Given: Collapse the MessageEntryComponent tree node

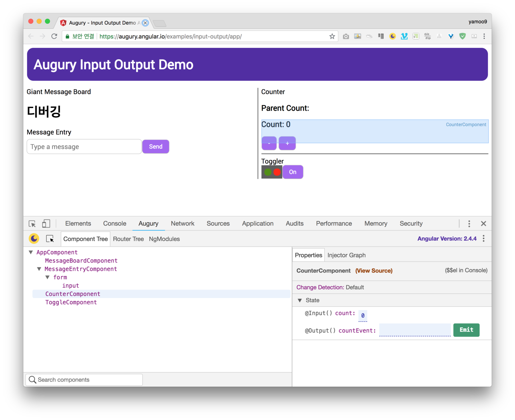Looking at the screenshot, I should 39,269.
